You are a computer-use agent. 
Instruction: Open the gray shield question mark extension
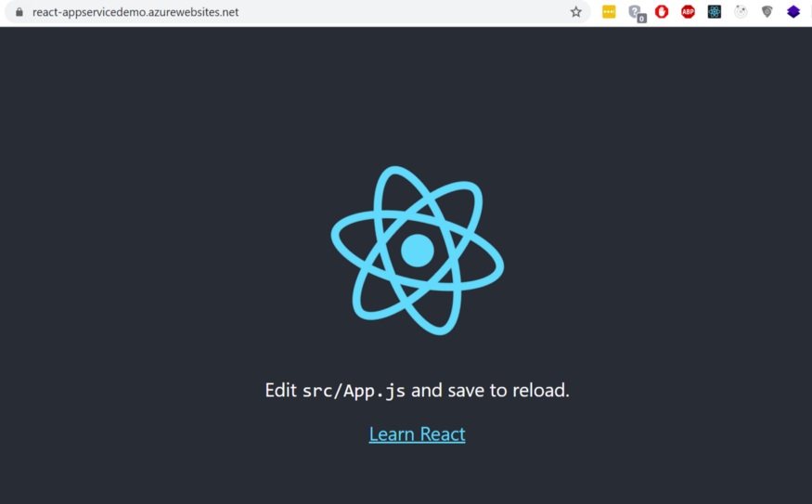pyautogui.click(x=634, y=11)
